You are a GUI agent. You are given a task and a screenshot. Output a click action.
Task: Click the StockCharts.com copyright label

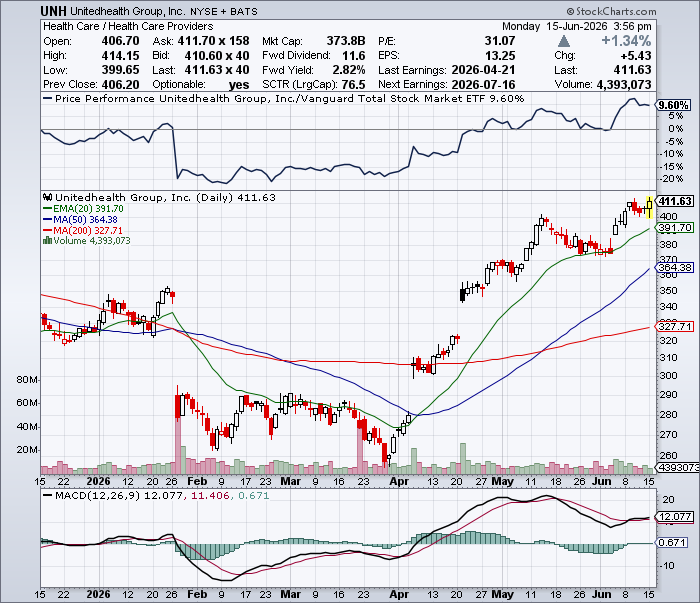(x=611, y=11)
